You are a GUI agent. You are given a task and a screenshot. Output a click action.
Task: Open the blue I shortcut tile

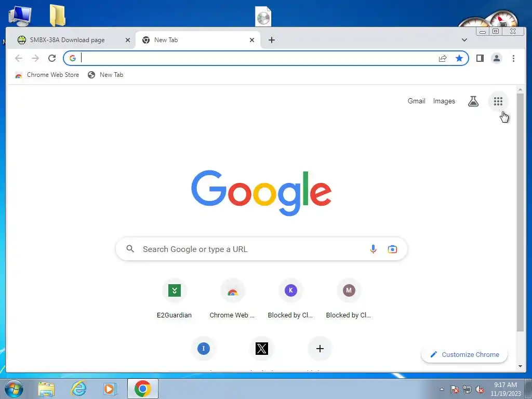pos(203,349)
